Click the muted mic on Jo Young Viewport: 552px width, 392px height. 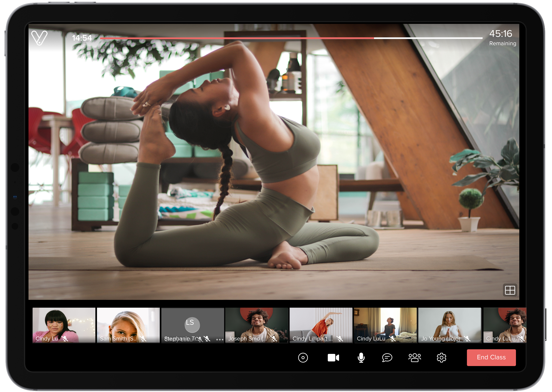pos(467,339)
